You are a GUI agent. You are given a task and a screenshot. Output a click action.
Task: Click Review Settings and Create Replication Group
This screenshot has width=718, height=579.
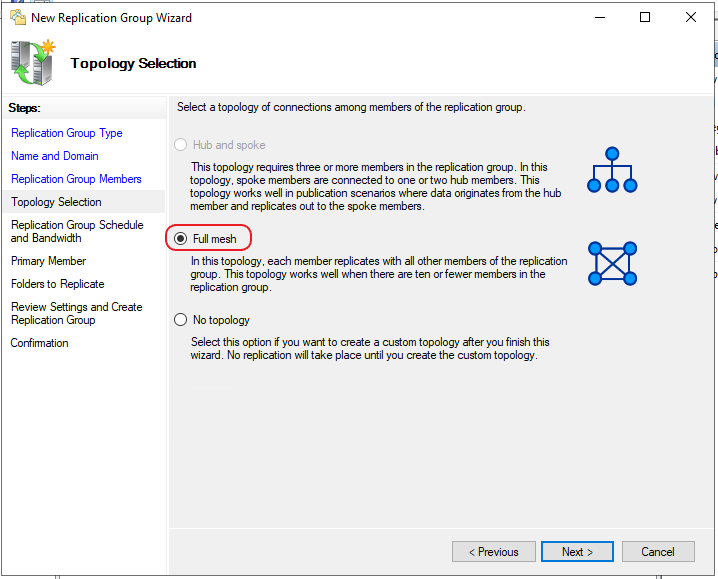pos(76,313)
